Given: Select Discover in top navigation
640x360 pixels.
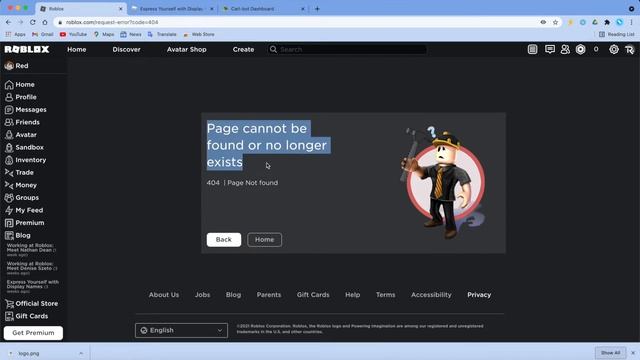Looking at the screenshot, I should [x=127, y=49].
